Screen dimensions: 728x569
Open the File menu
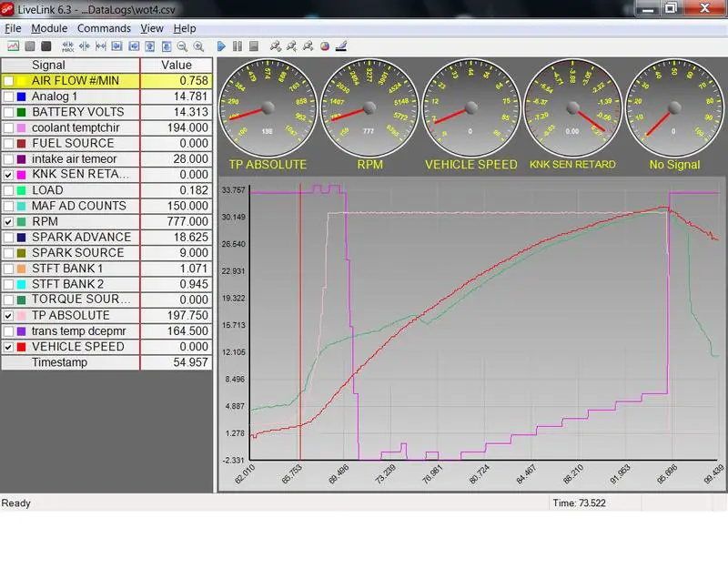(13, 28)
